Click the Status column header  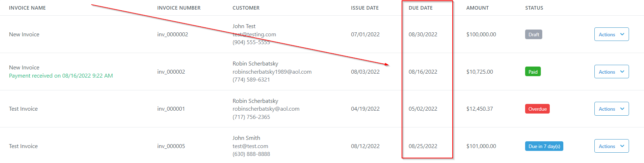(534, 8)
